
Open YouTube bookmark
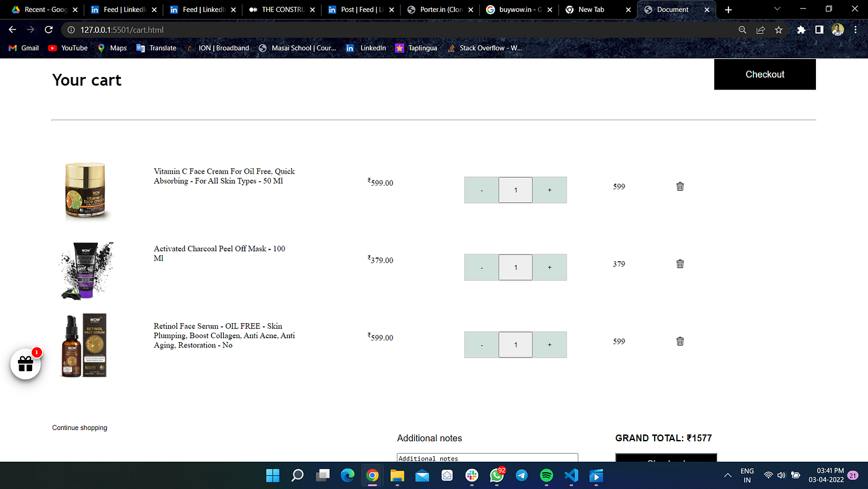[x=68, y=48]
